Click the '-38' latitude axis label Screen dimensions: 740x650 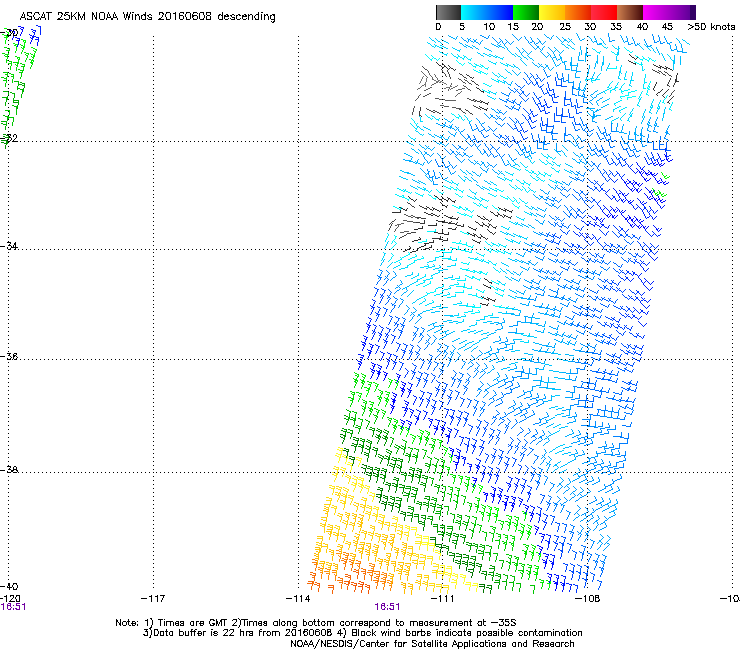point(9,470)
